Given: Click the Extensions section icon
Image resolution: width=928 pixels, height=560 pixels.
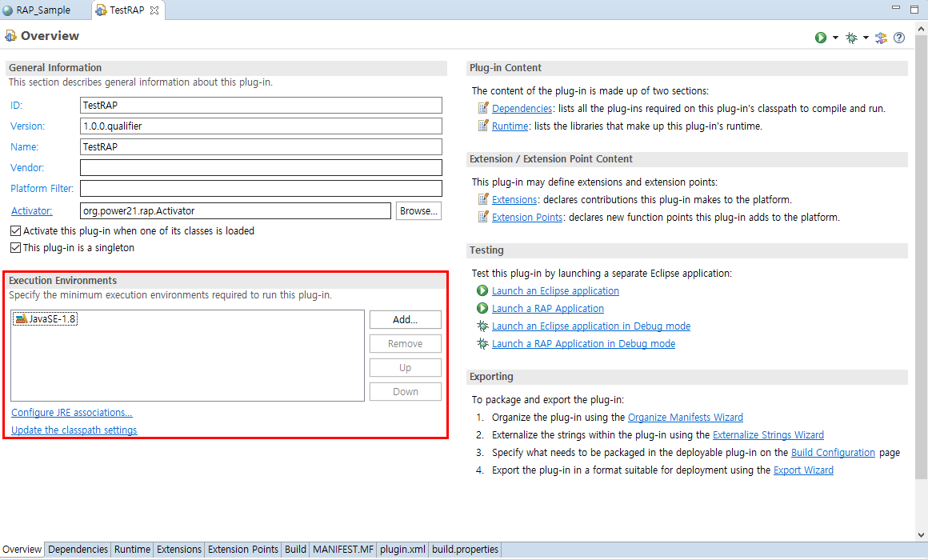Looking at the screenshot, I should click(482, 199).
